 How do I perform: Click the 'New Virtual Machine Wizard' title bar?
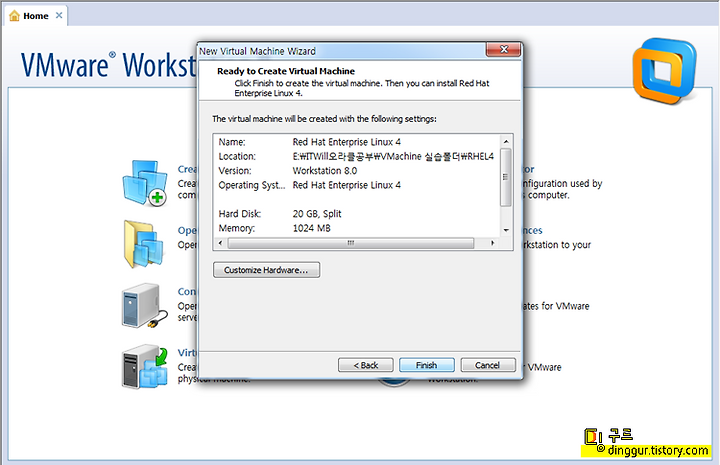[x=342, y=50]
